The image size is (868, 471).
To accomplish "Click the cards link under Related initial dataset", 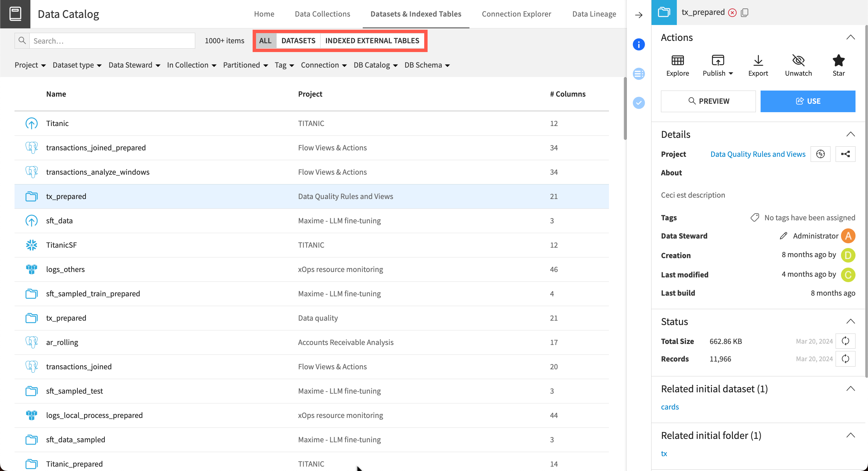I will [669, 406].
